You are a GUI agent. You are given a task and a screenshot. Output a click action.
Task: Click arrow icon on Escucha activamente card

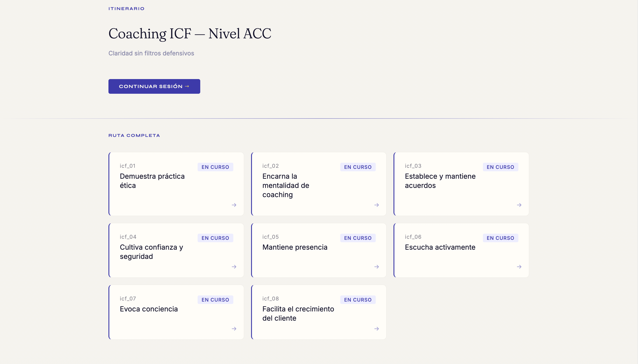(x=519, y=267)
